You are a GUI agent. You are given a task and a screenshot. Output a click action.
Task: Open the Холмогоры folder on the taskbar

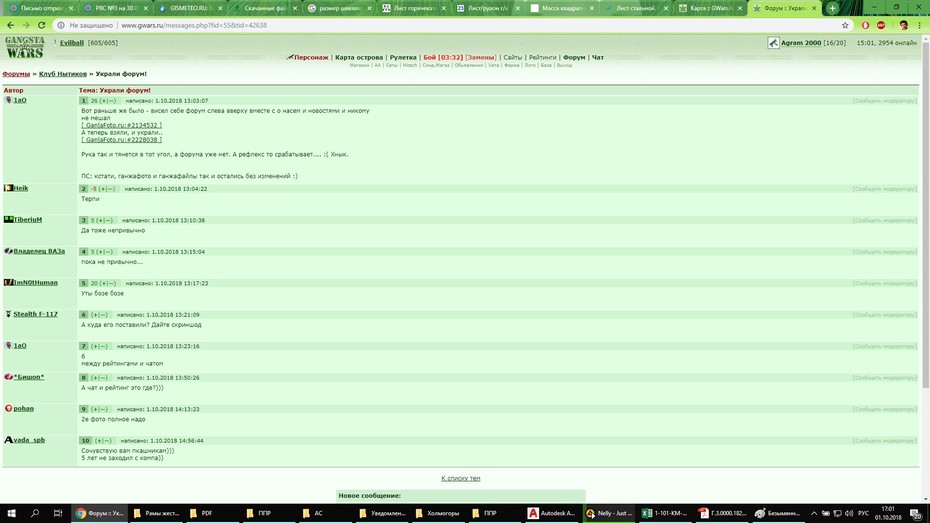(438, 513)
